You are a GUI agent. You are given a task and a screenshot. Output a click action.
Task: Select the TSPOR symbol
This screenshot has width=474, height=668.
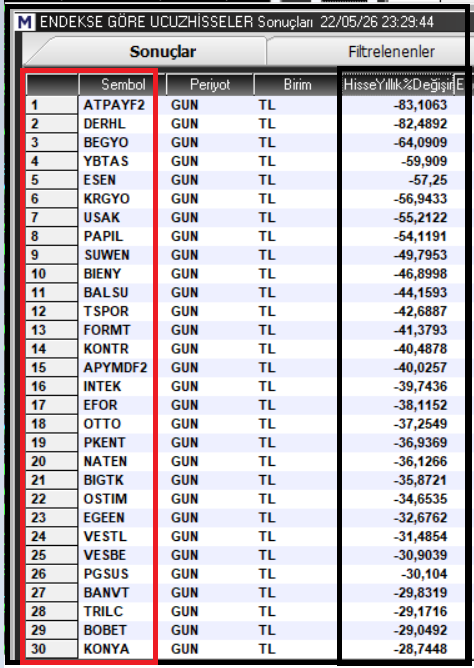pos(106,311)
